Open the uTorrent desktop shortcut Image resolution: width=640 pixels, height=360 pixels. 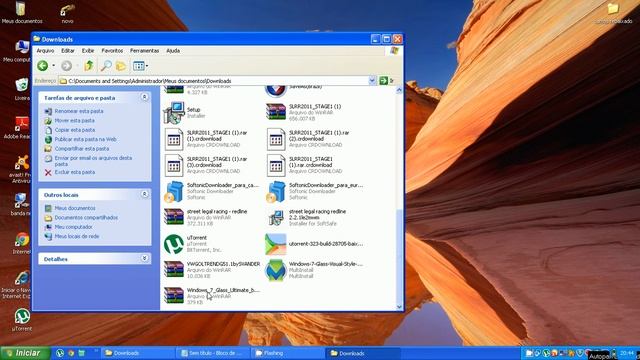tap(22, 320)
